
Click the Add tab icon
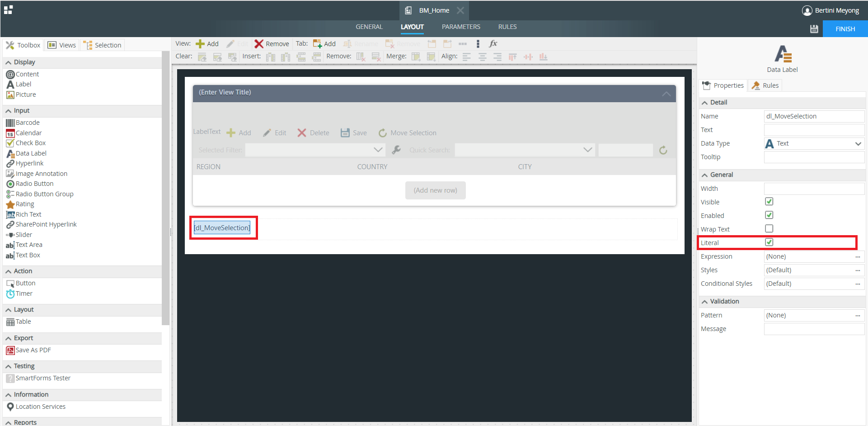click(x=317, y=44)
